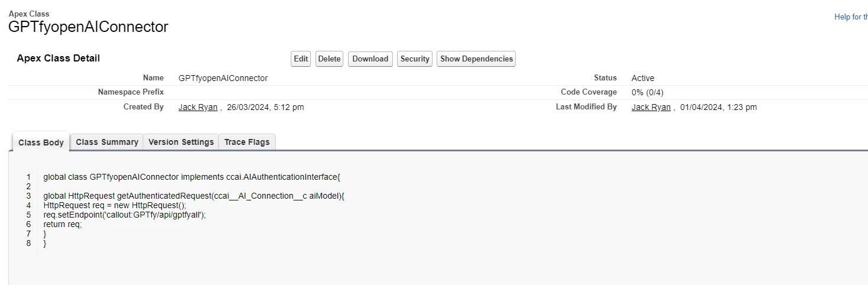Switch to the Class Summary tab
Viewport: 868px width, 285px height.
(107, 142)
